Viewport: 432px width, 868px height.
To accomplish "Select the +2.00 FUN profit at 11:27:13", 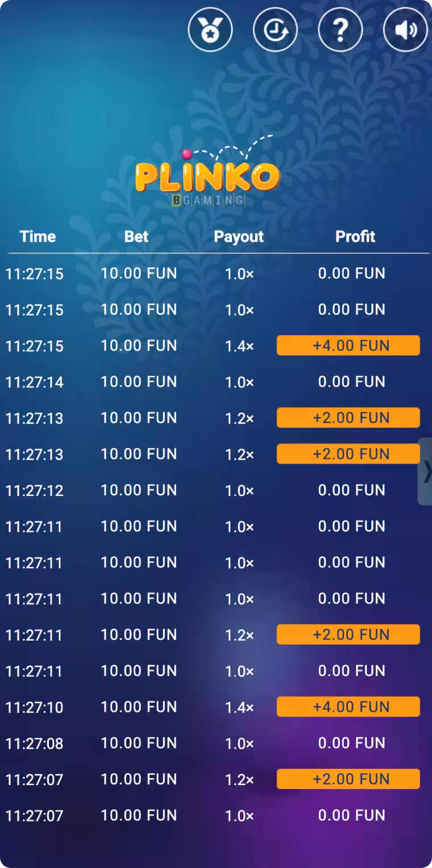I will tap(348, 418).
